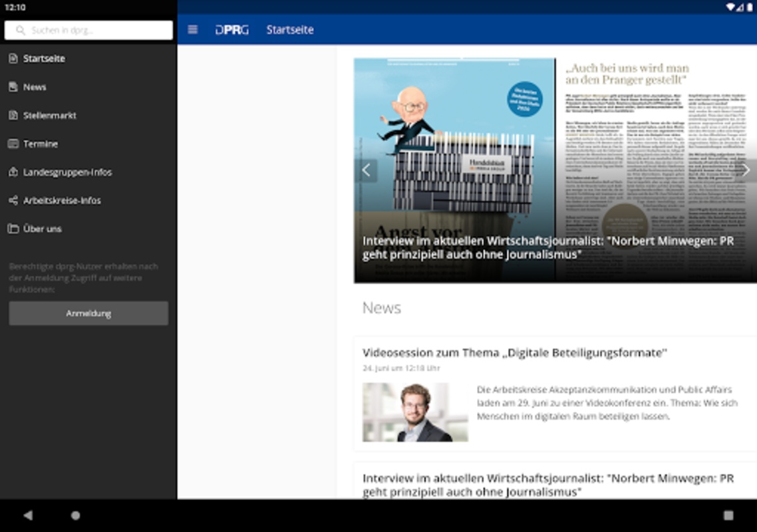This screenshot has height=532, width=757.
Task: Tap the Android back navigation button
Action: coord(28,515)
